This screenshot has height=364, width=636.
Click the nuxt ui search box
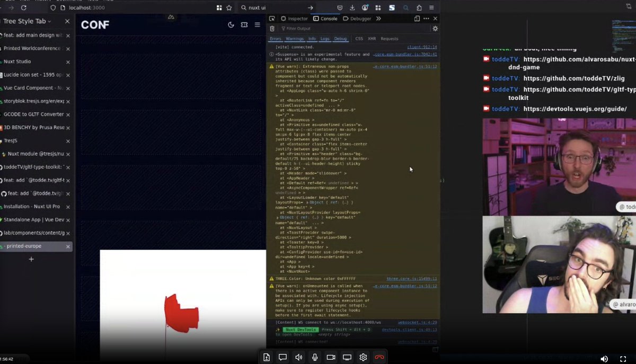(x=278, y=8)
